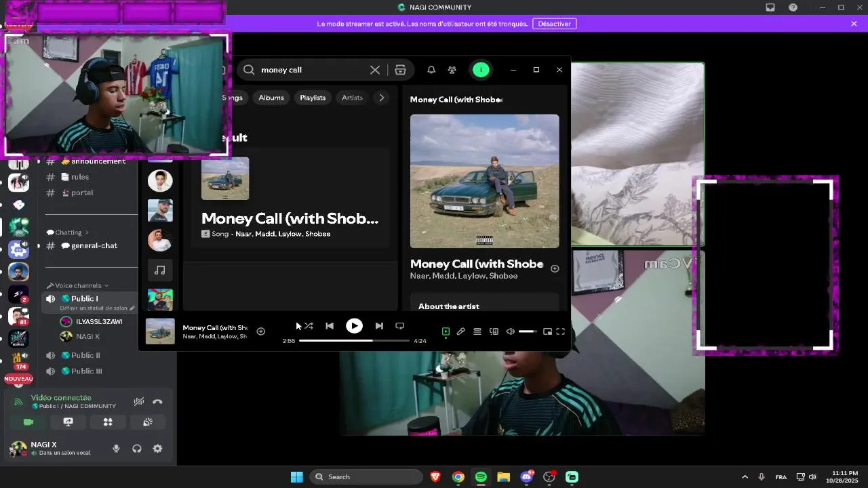Image resolution: width=868 pixels, height=488 pixels.
Task: Click Définir un statut de salon
Action: (x=94, y=308)
